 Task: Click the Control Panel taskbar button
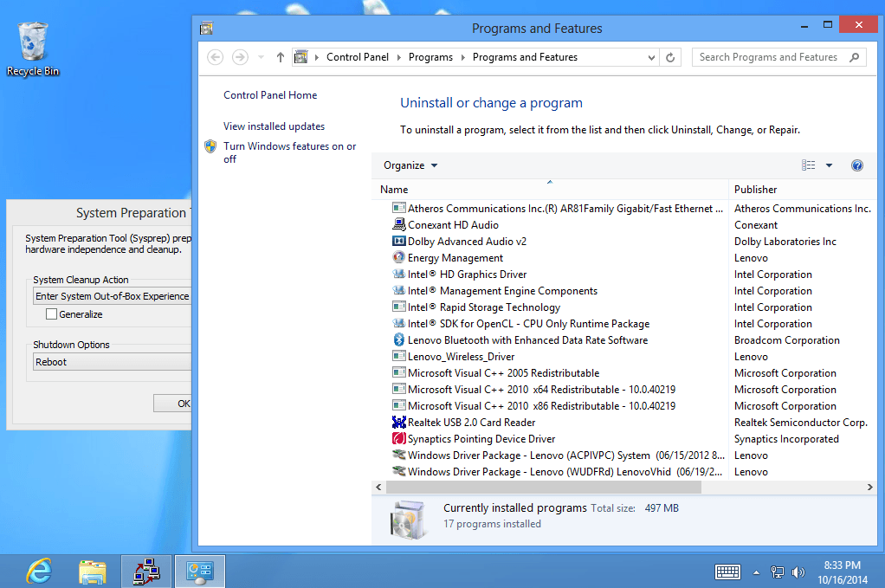200,571
